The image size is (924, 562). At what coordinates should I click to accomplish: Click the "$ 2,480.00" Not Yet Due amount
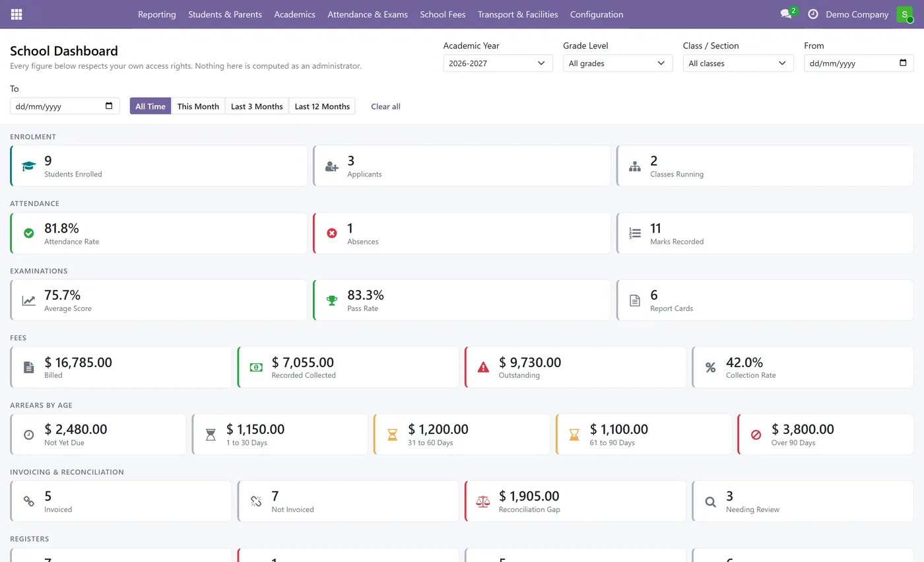[76, 429]
